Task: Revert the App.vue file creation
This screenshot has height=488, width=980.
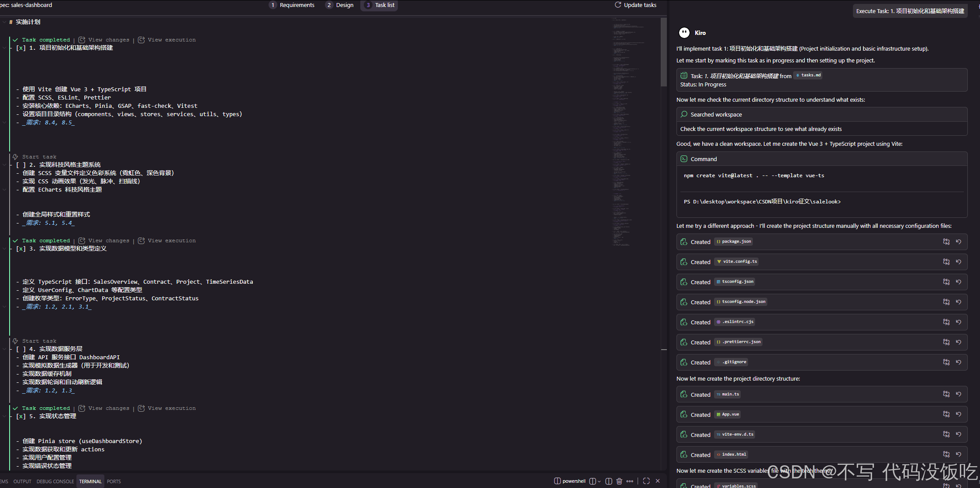Action: (x=959, y=415)
